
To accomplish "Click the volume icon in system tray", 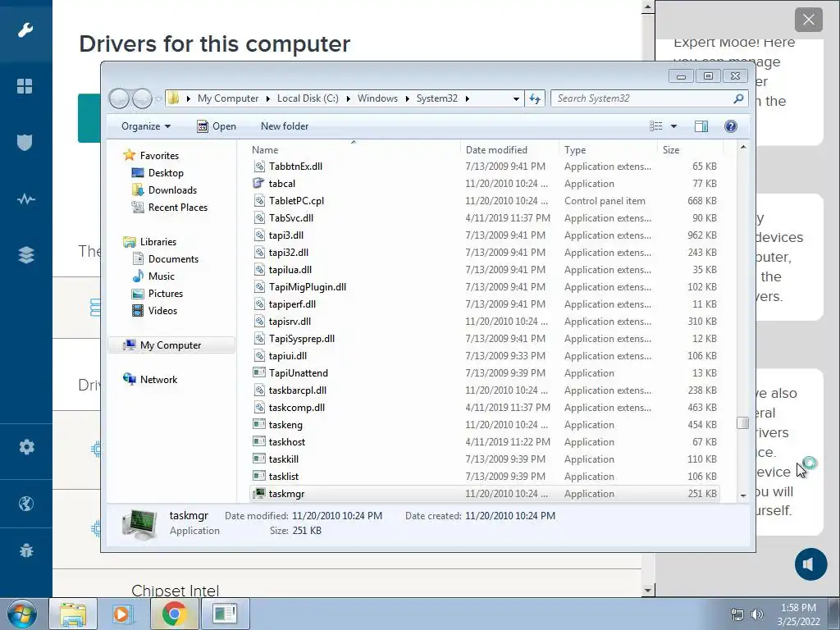I will [757, 614].
